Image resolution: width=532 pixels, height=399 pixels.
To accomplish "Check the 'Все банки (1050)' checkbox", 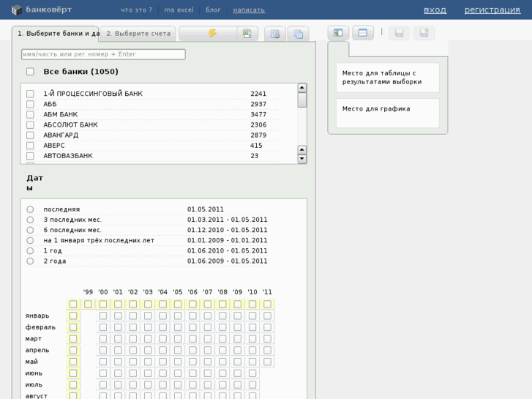I will tap(30, 72).
